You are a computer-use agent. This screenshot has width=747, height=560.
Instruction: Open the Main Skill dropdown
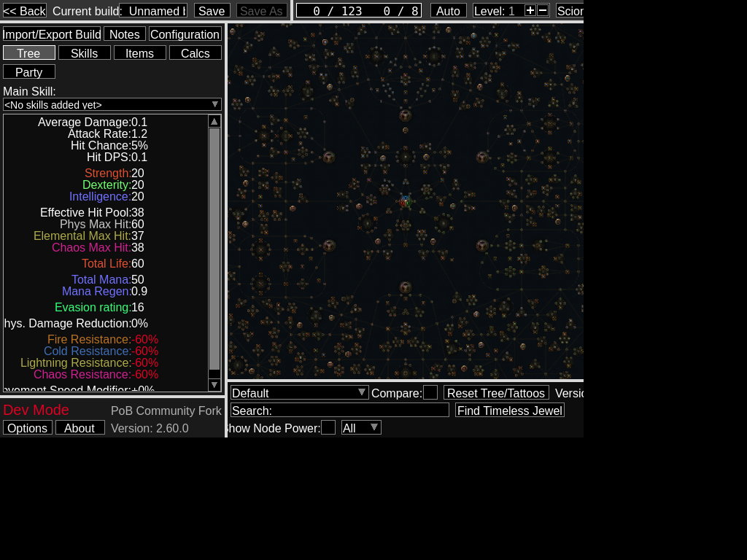click(x=112, y=104)
